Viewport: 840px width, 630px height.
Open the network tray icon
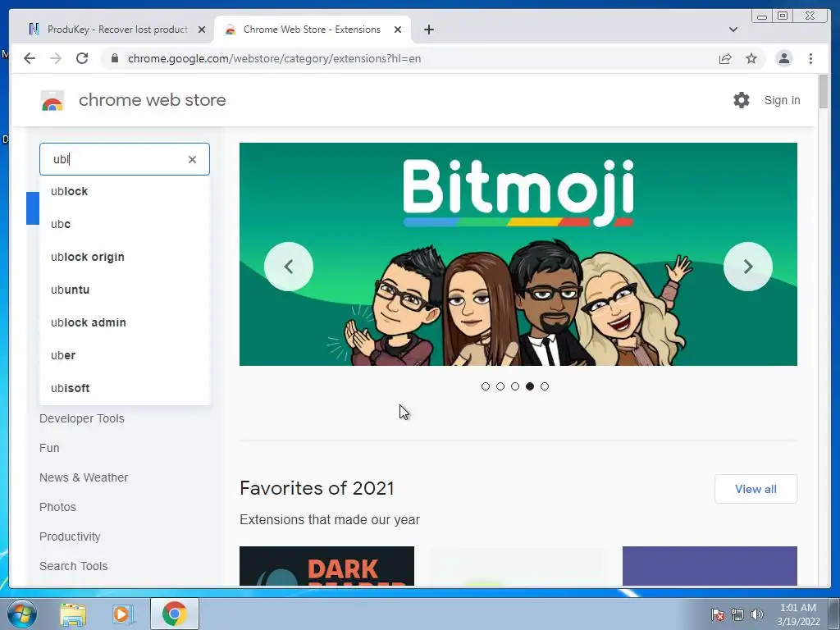click(x=737, y=614)
